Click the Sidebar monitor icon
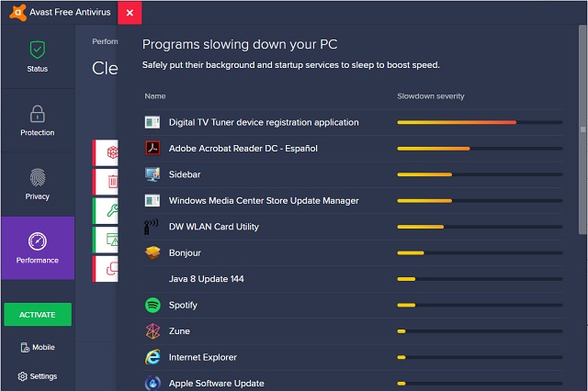The width and height of the screenshot is (588, 391). (153, 174)
